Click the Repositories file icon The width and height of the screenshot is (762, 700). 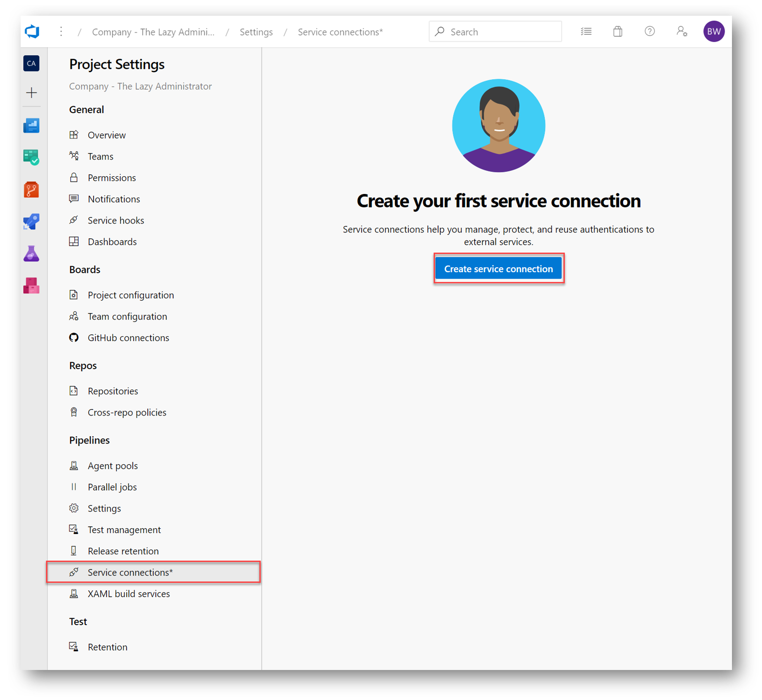tap(74, 391)
